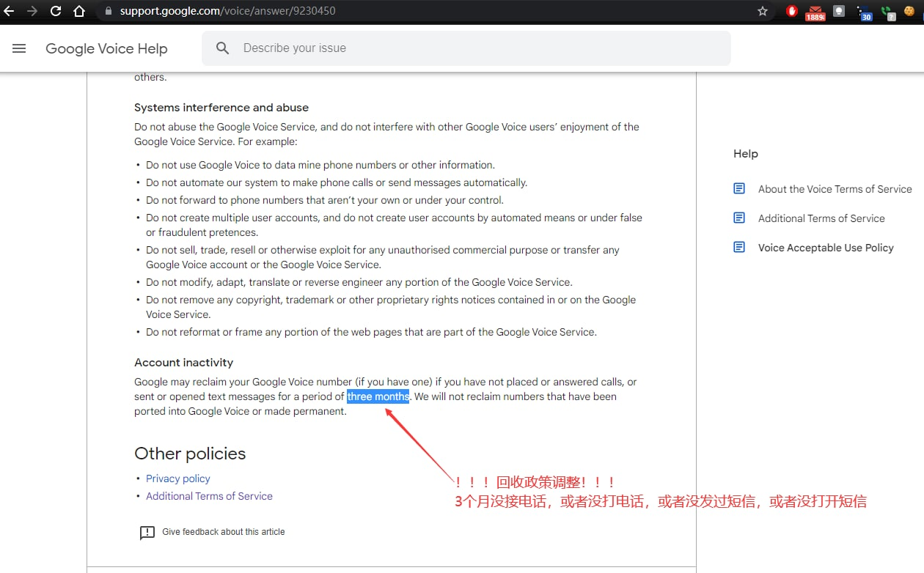Open Voice Acceptable Use Policy in sidebar
This screenshot has width=924, height=573.
[826, 248]
